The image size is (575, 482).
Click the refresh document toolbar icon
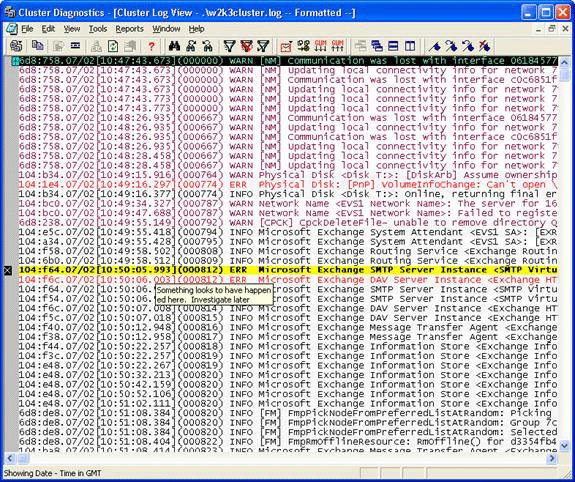point(113,46)
